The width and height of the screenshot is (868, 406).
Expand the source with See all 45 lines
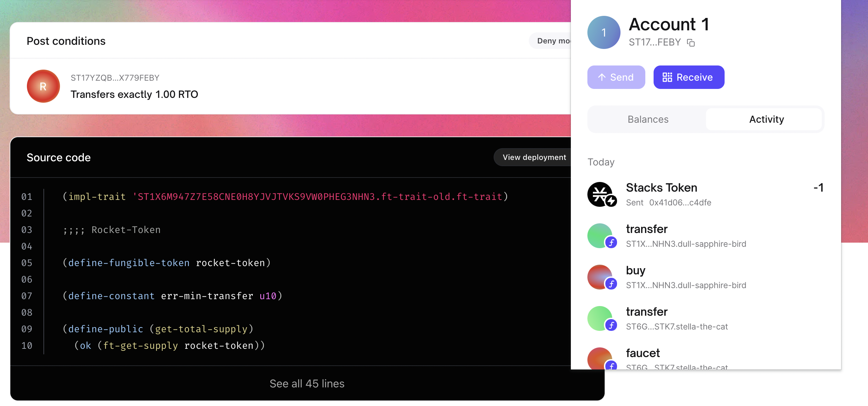click(307, 384)
